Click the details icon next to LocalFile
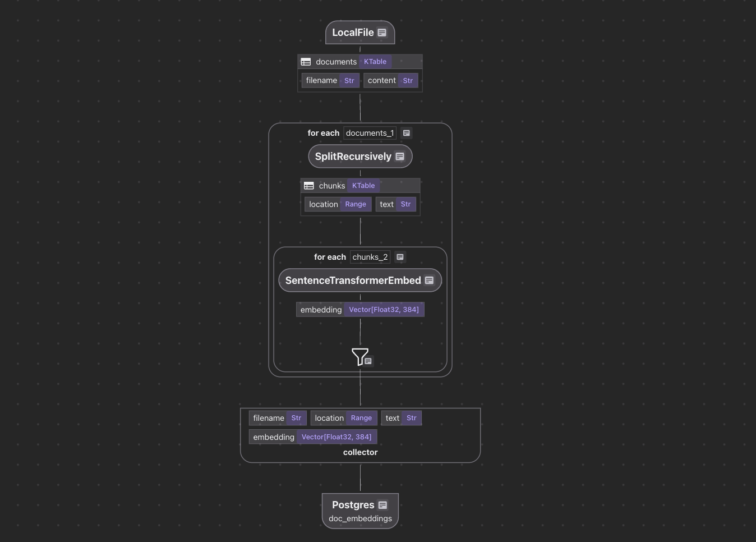Image resolution: width=756 pixels, height=542 pixels. (x=382, y=33)
